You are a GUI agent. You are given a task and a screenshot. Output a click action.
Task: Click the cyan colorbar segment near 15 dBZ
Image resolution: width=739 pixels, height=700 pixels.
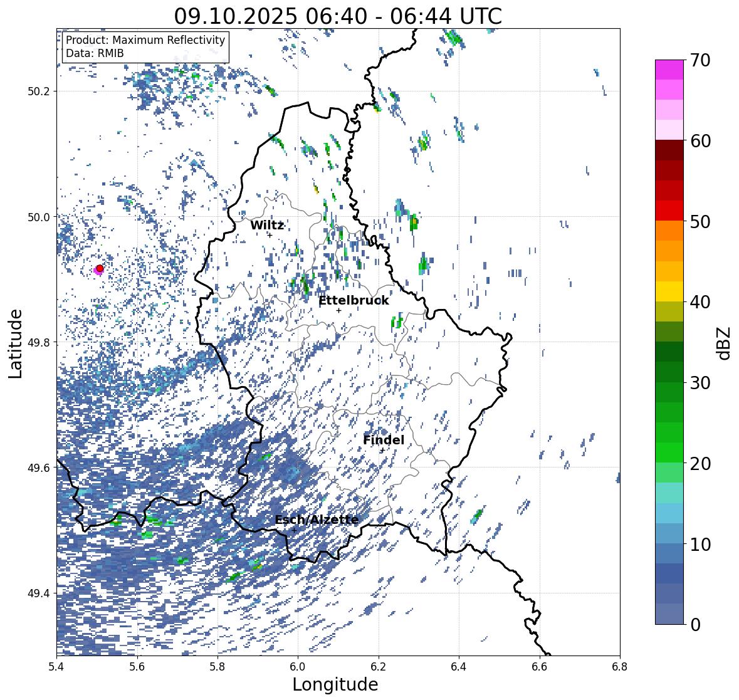[x=669, y=493]
